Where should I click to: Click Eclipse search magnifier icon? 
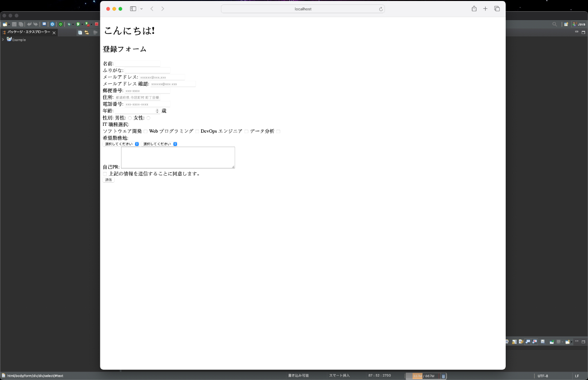pyautogui.click(x=555, y=24)
